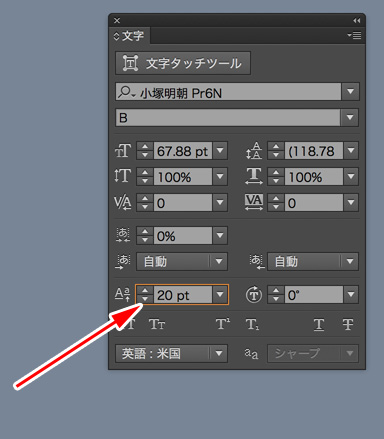
Task: Open the font style B dropdown
Action: pyautogui.click(x=350, y=117)
